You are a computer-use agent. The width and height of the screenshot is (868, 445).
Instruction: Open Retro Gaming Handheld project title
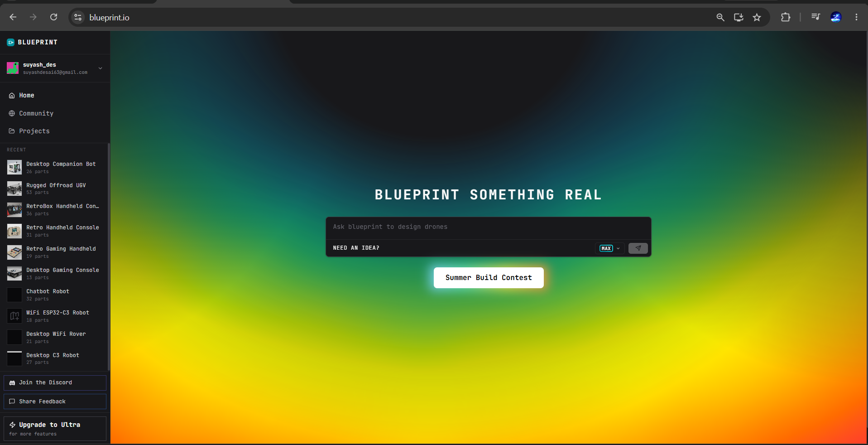[x=61, y=249]
